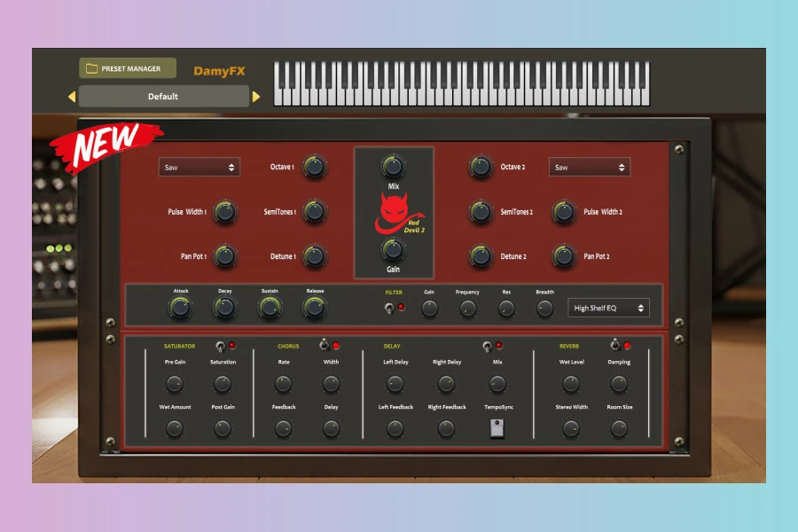Click the Detune 2 knob
The image size is (798, 532).
click(481, 256)
